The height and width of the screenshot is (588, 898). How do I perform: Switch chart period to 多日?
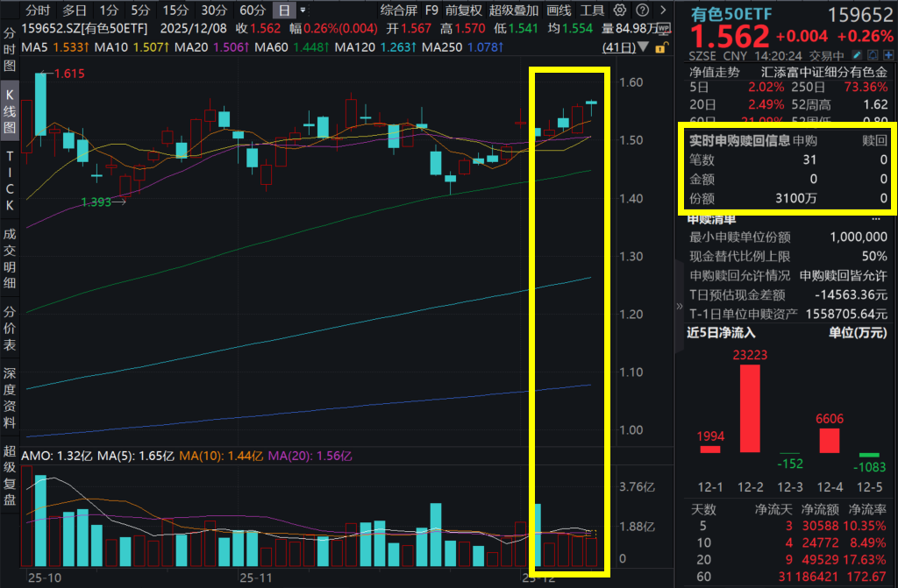coord(73,9)
